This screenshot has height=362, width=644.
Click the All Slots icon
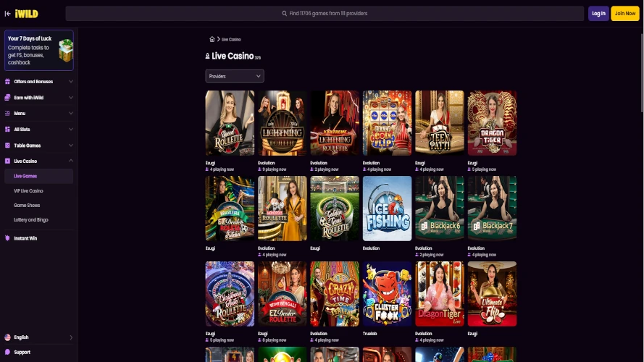(7, 130)
